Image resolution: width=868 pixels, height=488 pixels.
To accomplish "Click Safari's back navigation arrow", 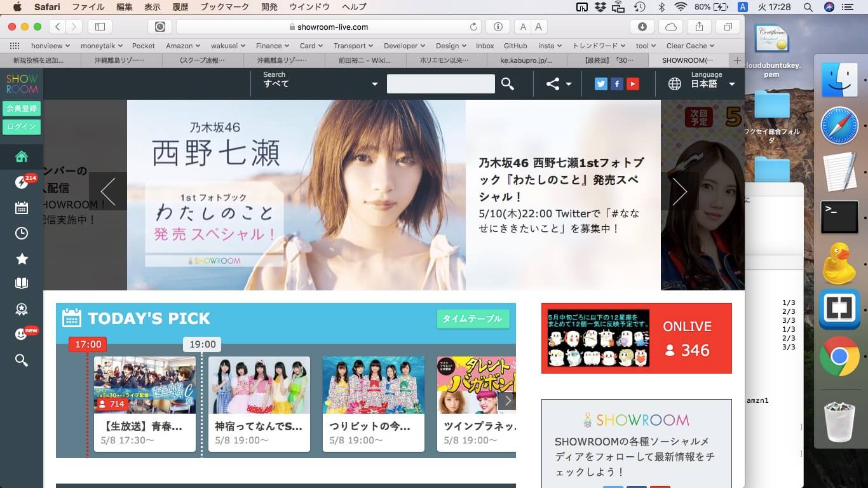I will tap(58, 27).
